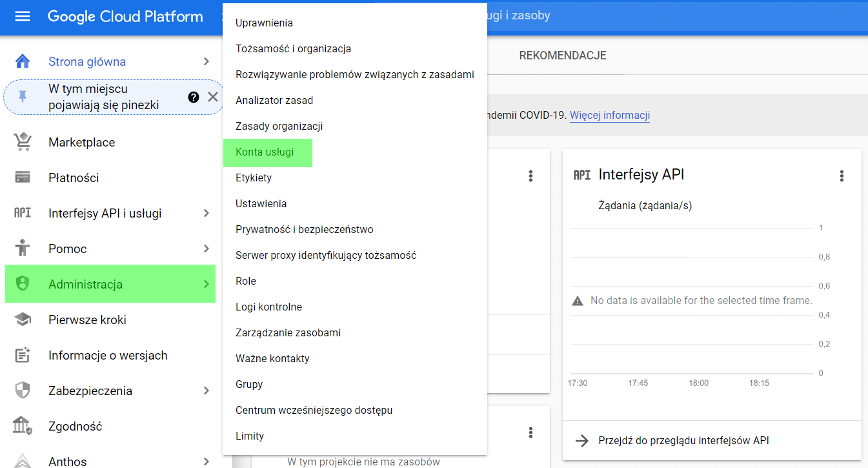The height and width of the screenshot is (468, 868).
Task: Click API icon in Interfejsy API card header
Action: click(x=582, y=175)
